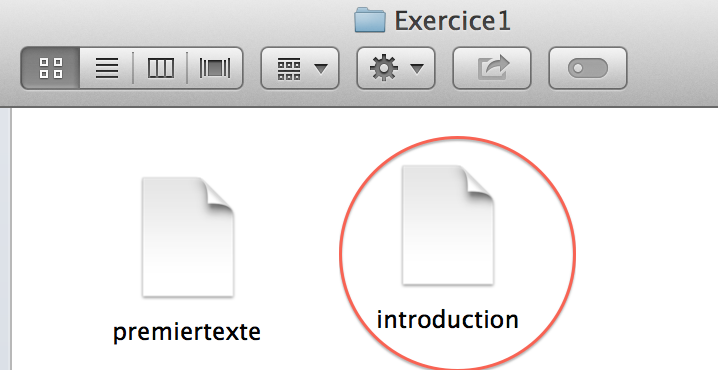Click the Exercice1 window title text
This screenshot has height=370, width=718.
click(x=452, y=21)
